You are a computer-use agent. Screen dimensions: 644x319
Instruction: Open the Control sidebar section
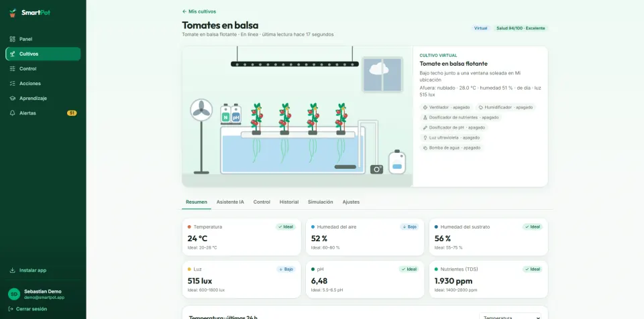pyautogui.click(x=43, y=68)
